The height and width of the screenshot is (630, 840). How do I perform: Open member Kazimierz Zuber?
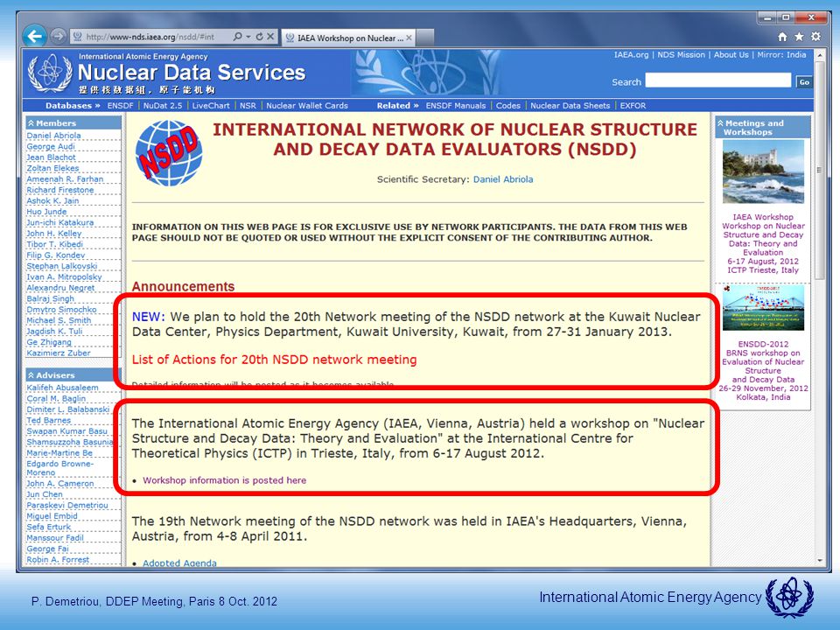59,353
